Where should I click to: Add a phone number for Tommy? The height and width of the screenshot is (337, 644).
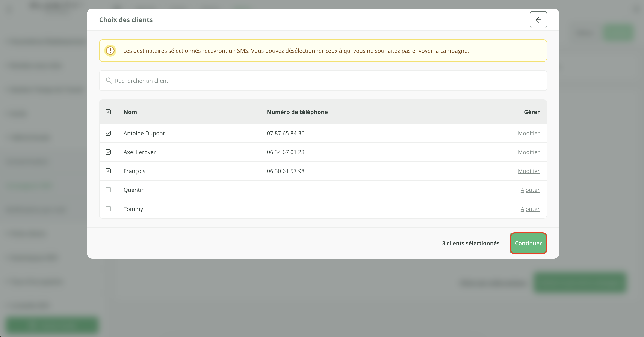pos(530,209)
